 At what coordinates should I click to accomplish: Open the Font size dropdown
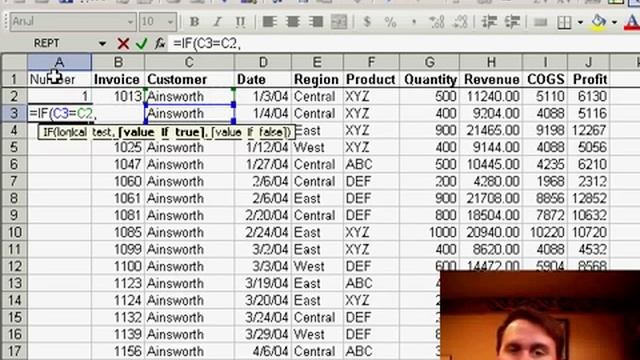click(x=171, y=22)
